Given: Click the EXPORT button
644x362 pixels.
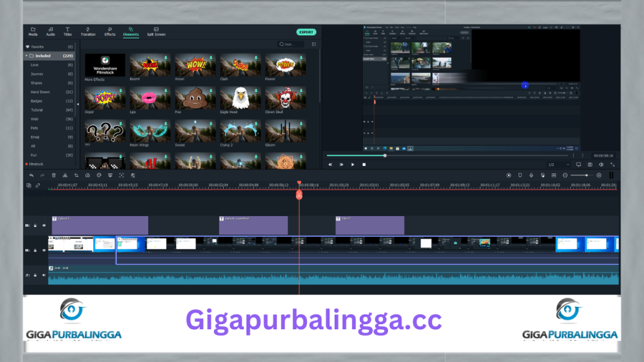Looking at the screenshot, I should point(306,32).
